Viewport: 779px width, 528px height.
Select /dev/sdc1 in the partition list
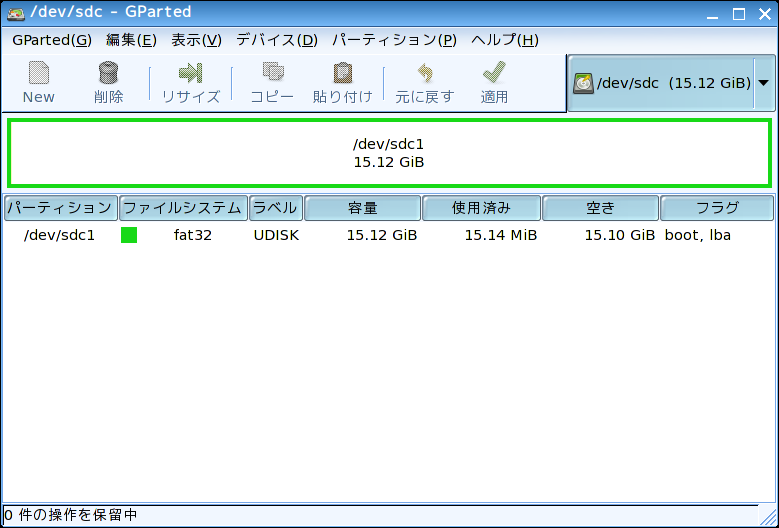click(59, 235)
